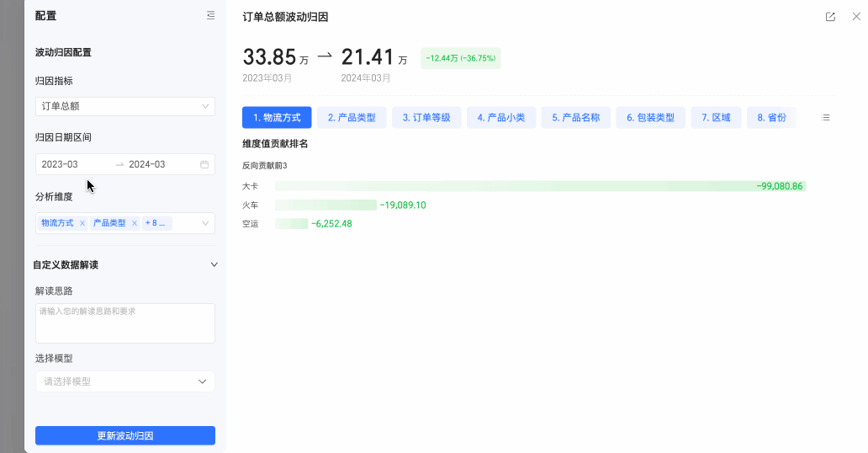
Task: Remove the 物流方式 tag from 分析维度
Action: click(82, 223)
